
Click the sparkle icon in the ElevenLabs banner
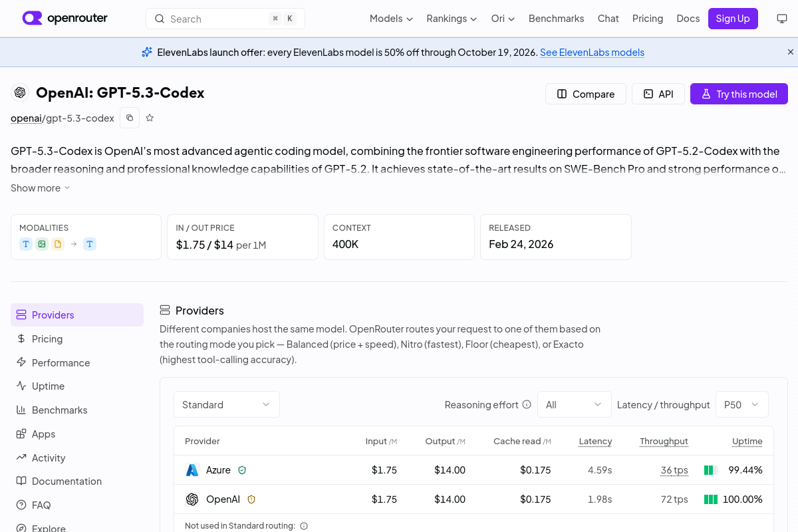click(147, 52)
